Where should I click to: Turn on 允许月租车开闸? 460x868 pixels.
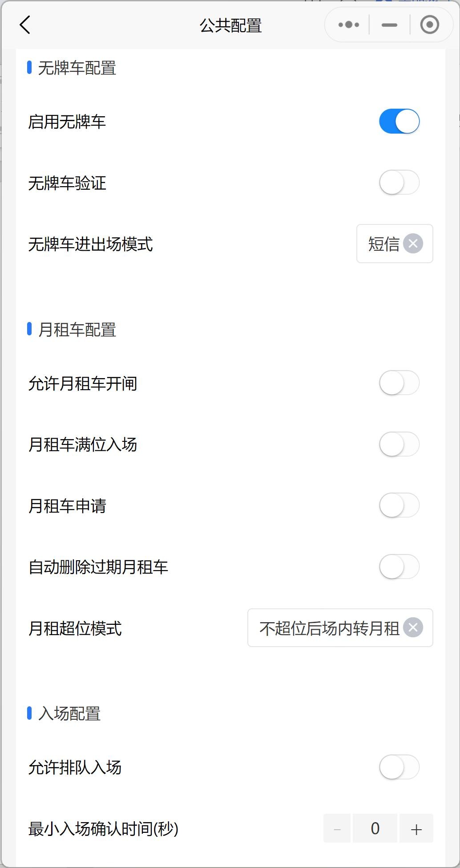coord(399,383)
